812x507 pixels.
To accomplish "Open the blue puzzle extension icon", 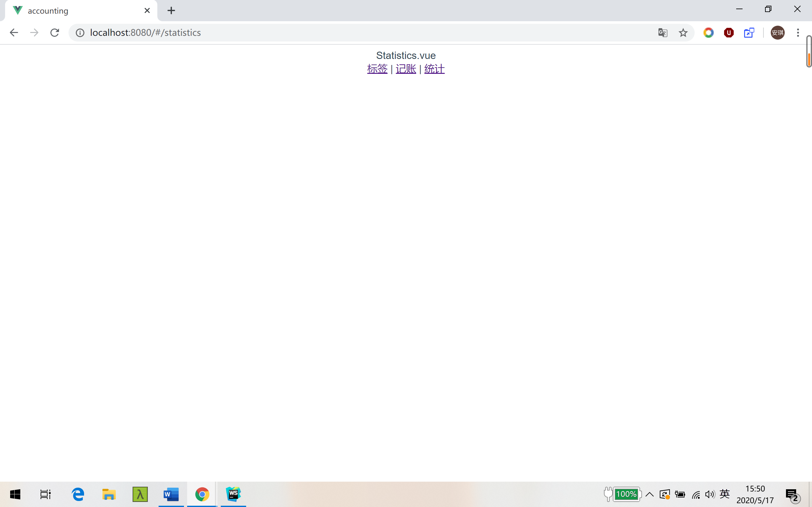I will 749,33.
